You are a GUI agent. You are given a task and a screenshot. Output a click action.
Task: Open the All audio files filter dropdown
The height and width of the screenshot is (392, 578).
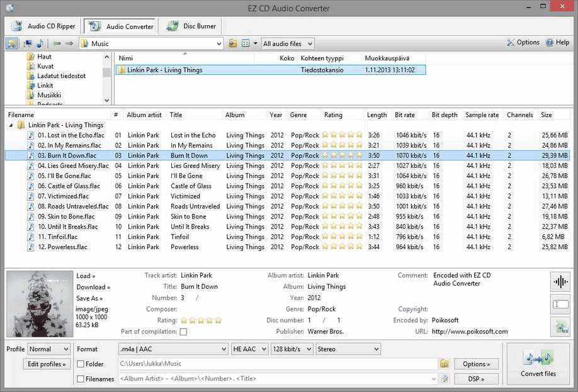pyautogui.click(x=288, y=43)
